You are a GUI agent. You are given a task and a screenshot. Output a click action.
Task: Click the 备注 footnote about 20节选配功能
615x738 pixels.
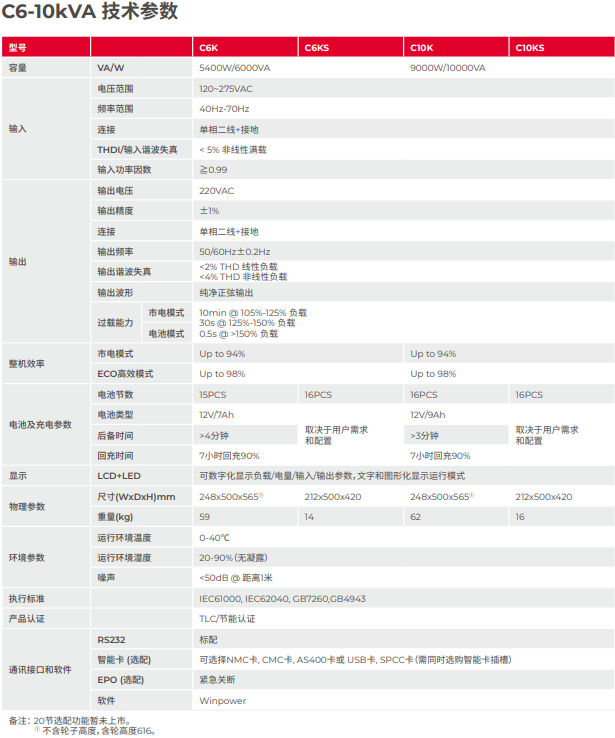(70, 721)
